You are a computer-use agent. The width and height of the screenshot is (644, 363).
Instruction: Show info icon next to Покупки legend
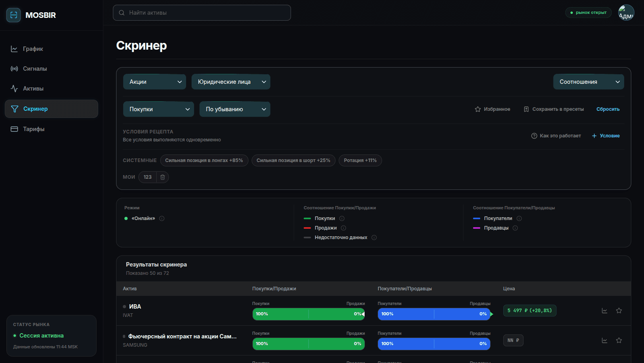[x=342, y=218]
